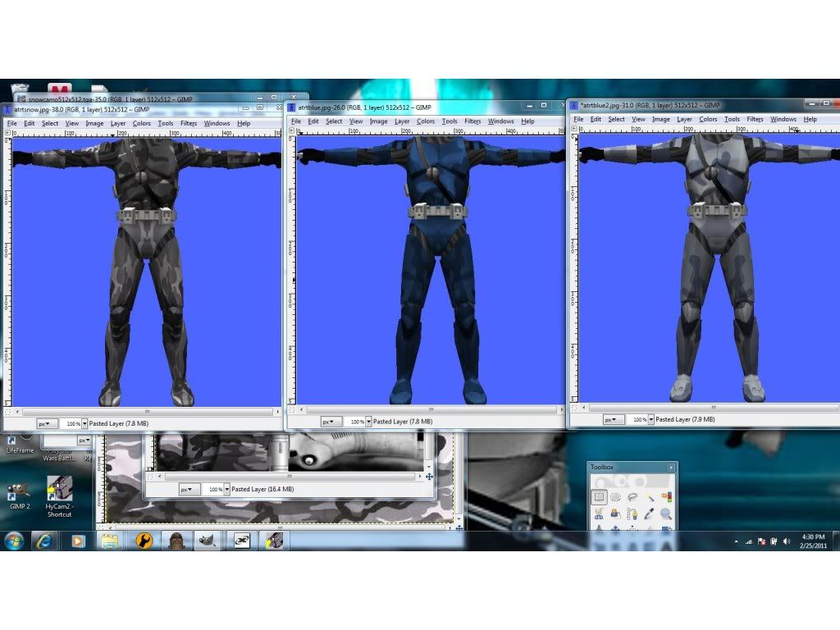The width and height of the screenshot is (840, 630).
Task: Activate the Paths tool in Toolbox
Action: [632, 514]
